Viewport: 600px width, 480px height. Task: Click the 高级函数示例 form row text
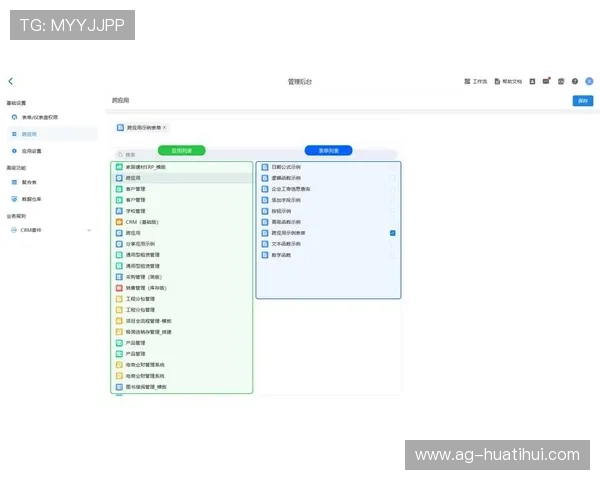286,222
